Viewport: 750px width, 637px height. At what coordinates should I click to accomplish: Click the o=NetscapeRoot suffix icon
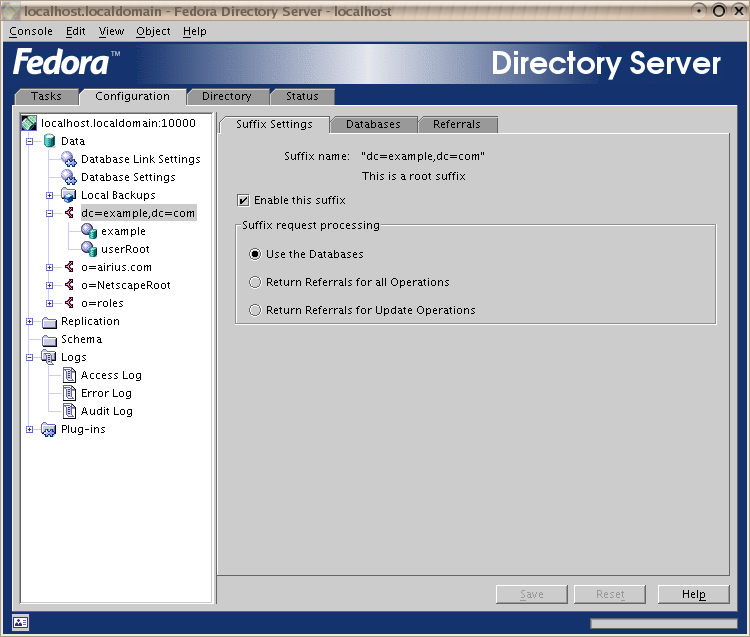(69, 285)
